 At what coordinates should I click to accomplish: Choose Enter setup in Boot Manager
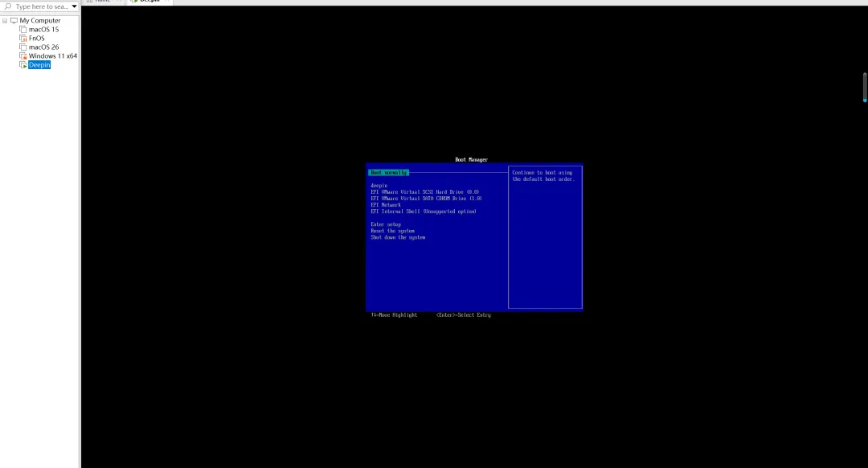click(386, 224)
